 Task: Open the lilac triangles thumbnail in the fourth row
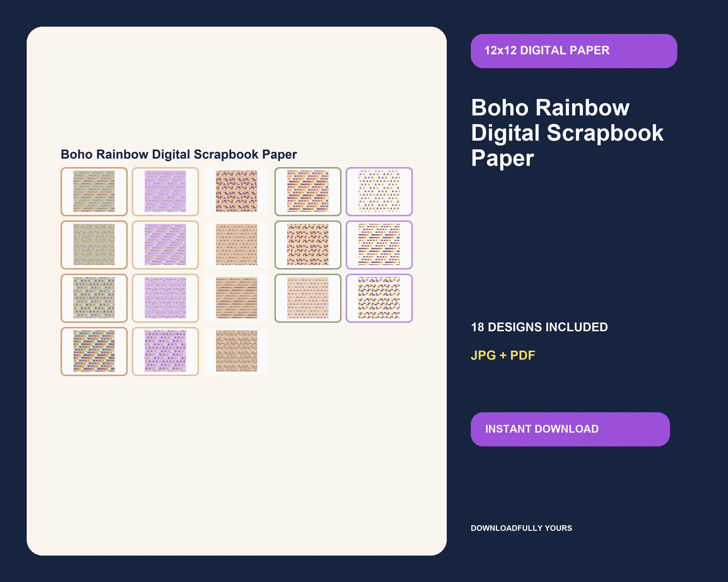[x=165, y=351]
